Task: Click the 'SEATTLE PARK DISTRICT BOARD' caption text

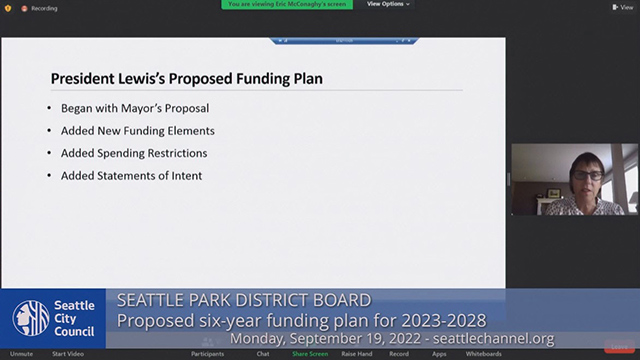Action: (244, 300)
